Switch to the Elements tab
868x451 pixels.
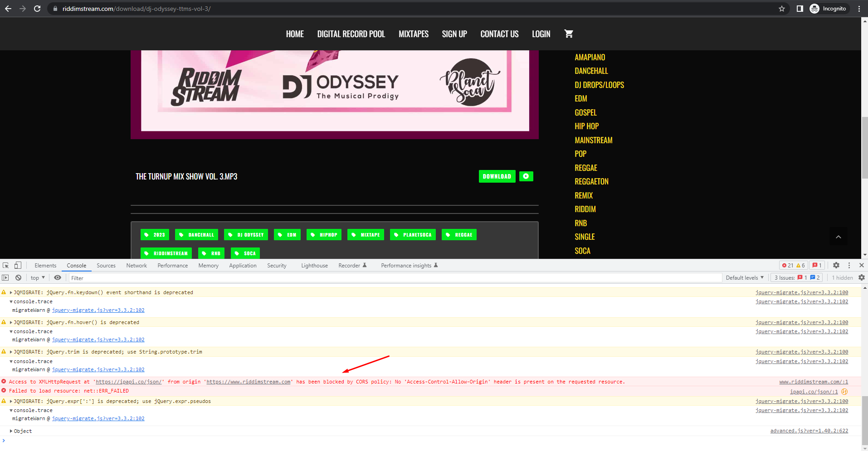(x=45, y=266)
